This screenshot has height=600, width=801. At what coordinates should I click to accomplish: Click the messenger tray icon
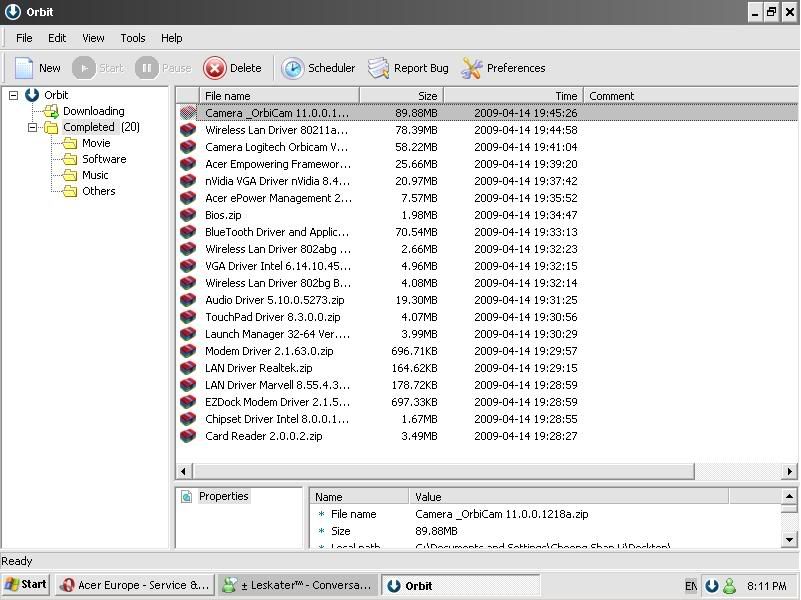point(729,586)
